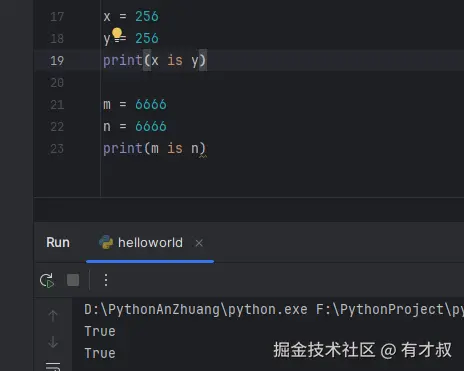Click the first True output line
Image resolution: width=464 pixels, height=371 pixels.
point(100,331)
